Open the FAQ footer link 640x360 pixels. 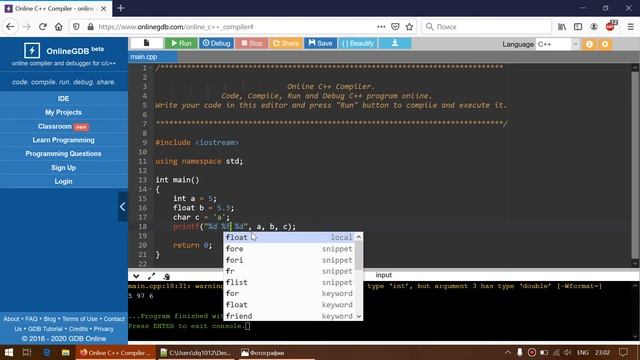click(31, 319)
